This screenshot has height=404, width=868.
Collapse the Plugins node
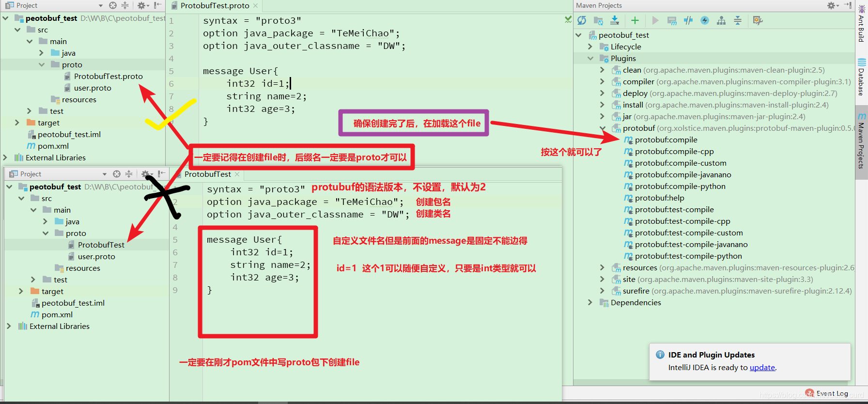point(590,59)
